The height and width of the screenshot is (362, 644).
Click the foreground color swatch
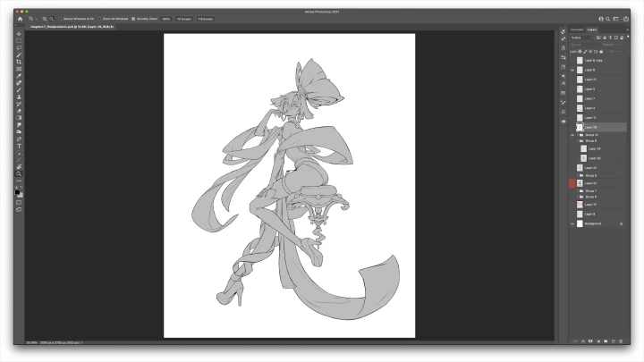click(x=18, y=191)
